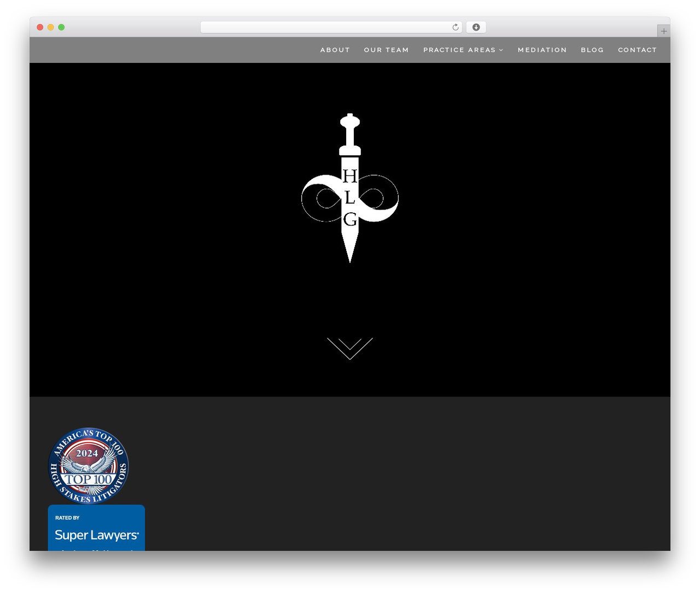Click the America's Top 100 2024 badge

pos(89,466)
